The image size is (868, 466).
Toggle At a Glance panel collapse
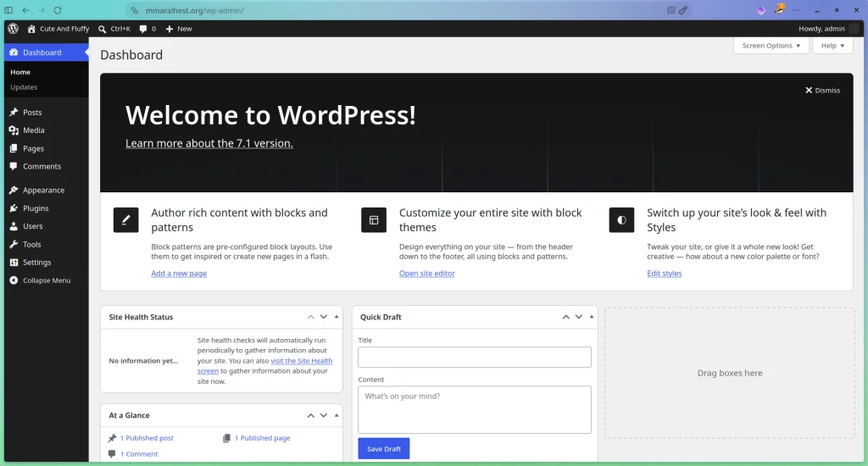(336, 415)
